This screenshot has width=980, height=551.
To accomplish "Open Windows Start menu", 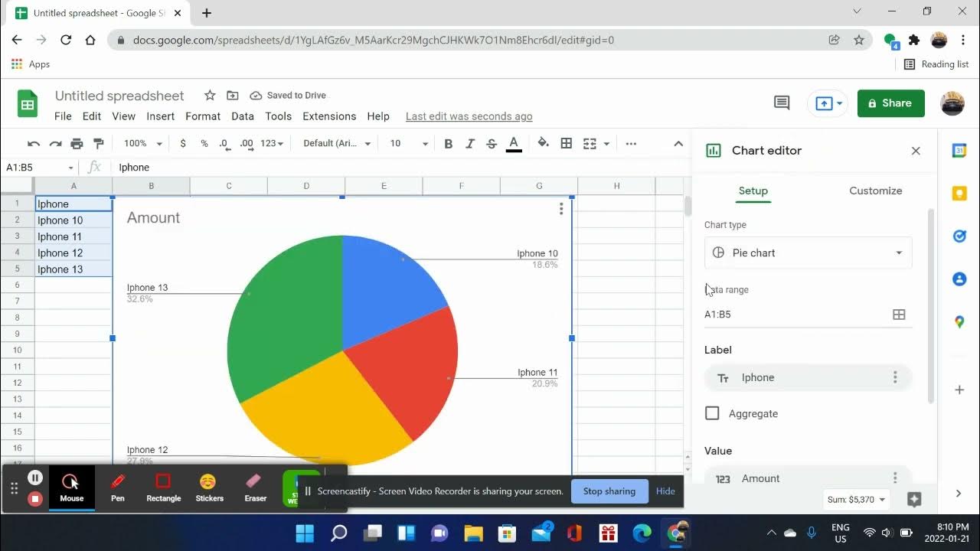I will pos(305,533).
